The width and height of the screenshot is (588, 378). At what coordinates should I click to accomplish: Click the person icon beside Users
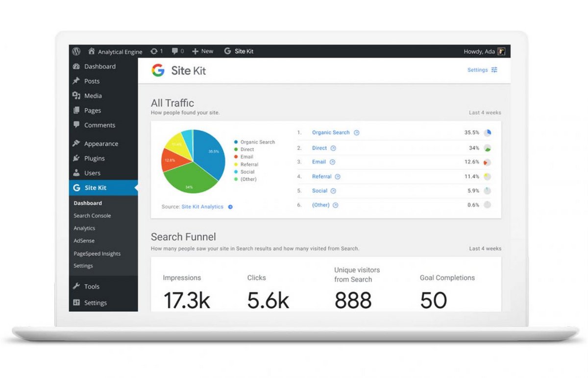76,173
